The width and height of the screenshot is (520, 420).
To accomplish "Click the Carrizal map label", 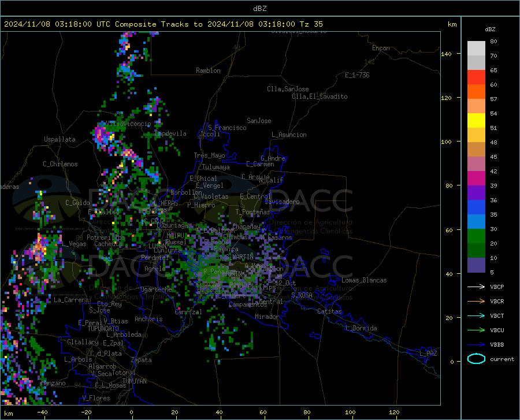I will click(x=188, y=312).
